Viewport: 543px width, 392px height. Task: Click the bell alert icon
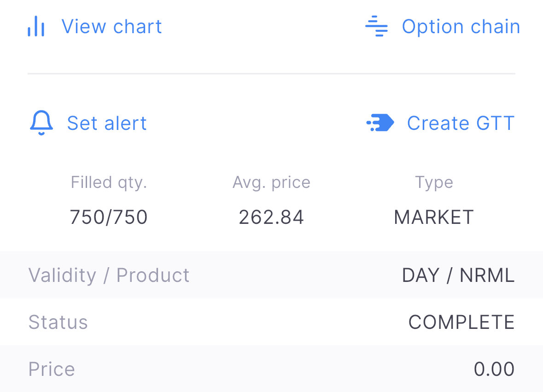tap(41, 123)
